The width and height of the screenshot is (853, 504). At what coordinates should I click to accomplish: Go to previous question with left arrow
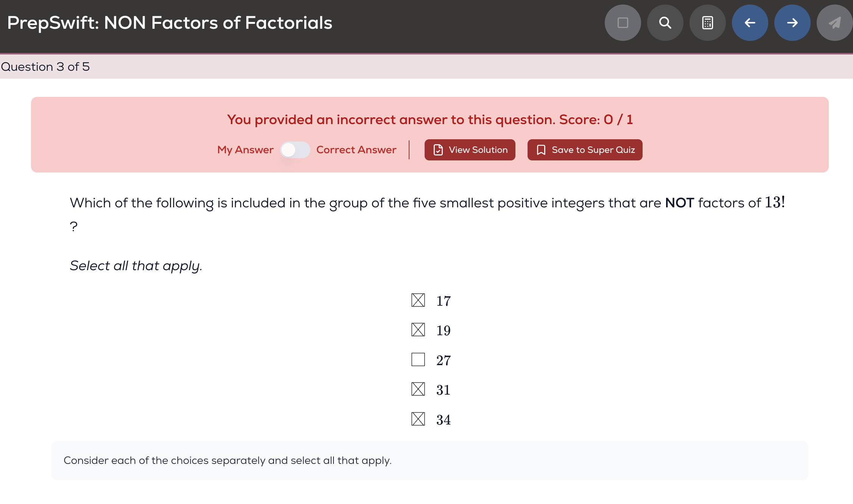pos(750,23)
